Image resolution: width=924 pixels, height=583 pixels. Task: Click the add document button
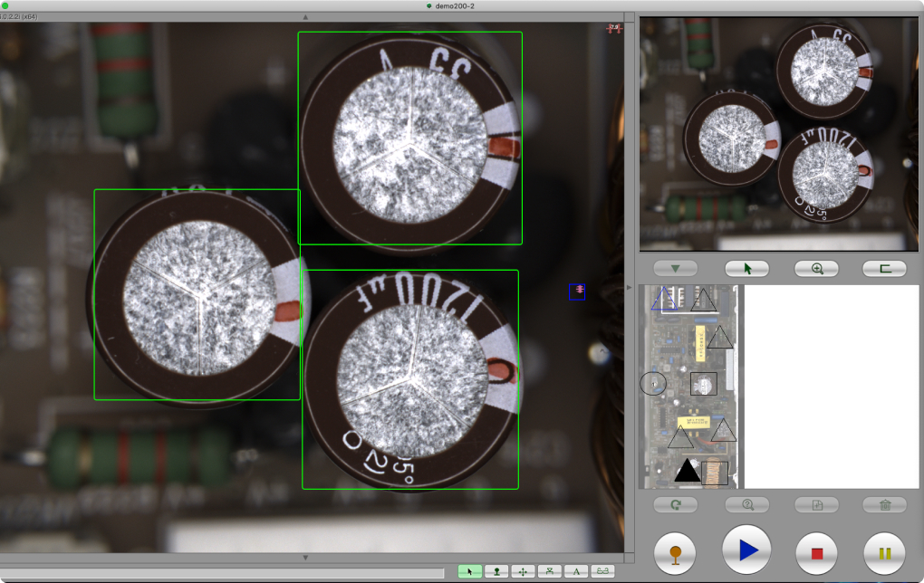pyautogui.click(x=816, y=505)
